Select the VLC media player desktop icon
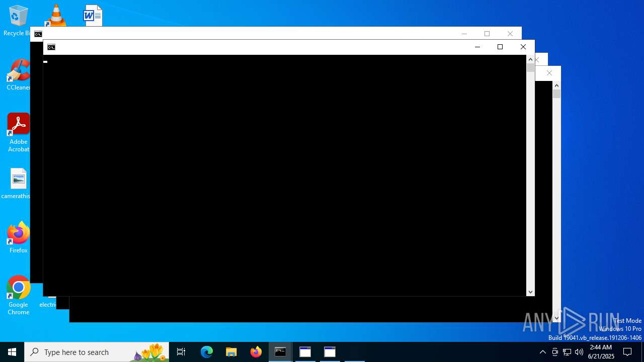Viewport: 644px width, 362px height. [x=56, y=15]
